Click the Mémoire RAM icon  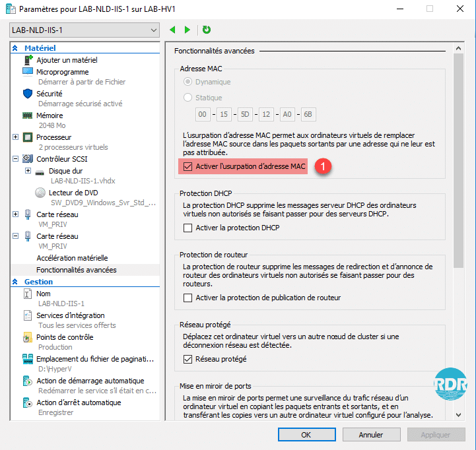point(27,115)
